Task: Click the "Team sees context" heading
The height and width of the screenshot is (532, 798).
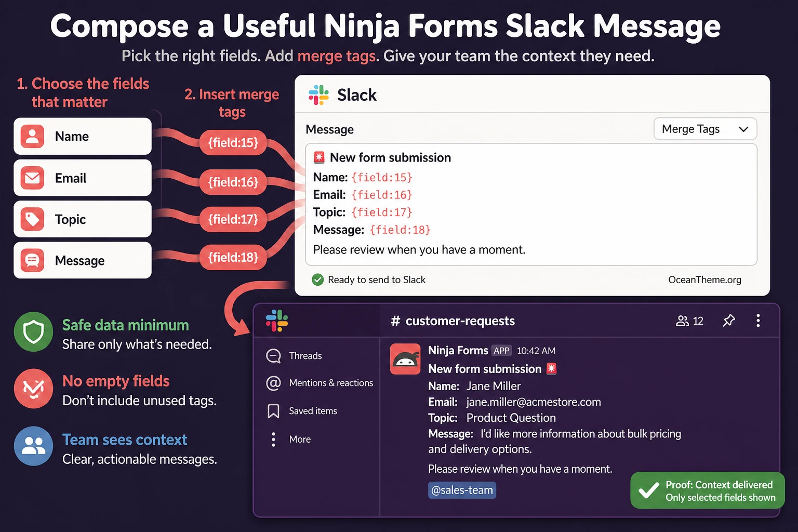Action: 125,440
